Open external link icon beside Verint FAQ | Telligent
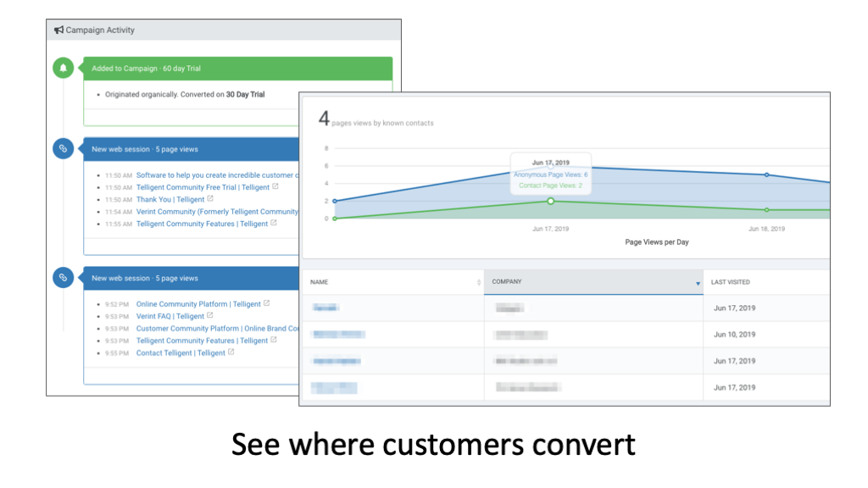The width and height of the screenshot is (868, 488). 210,315
